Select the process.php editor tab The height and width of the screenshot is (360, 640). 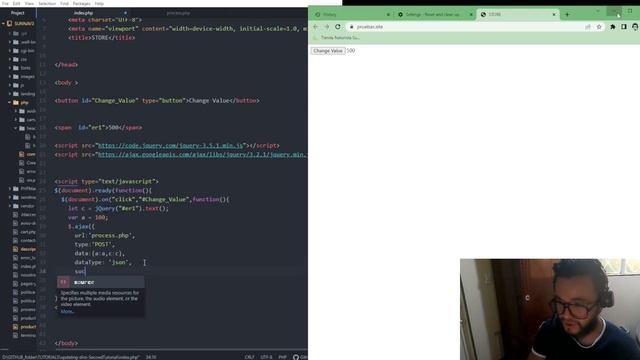pyautogui.click(x=178, y=13)
